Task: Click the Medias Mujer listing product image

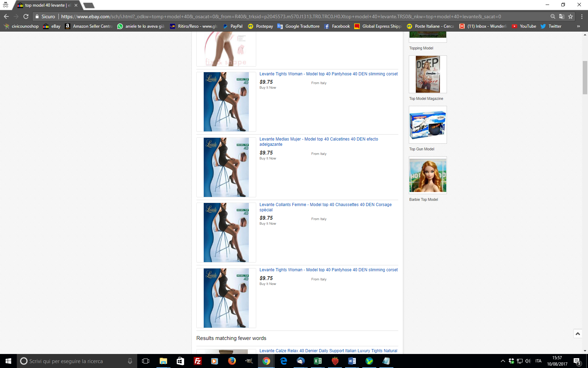Action: (x=226, y=167)
